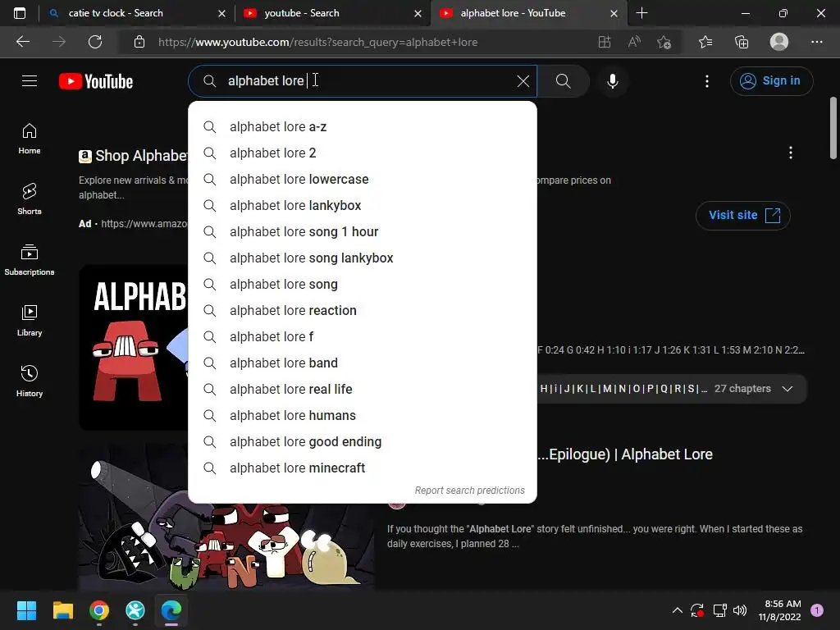Click the Sign in button
The height and width of the screenshot is (630, 840).
771,81
